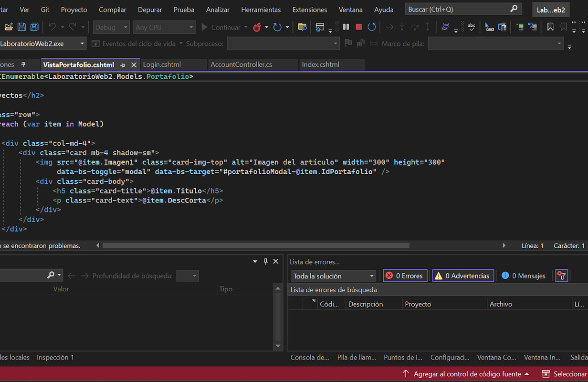Click the cursor selection tool icon
Screen dimensions: 588x382
[489, 27]
